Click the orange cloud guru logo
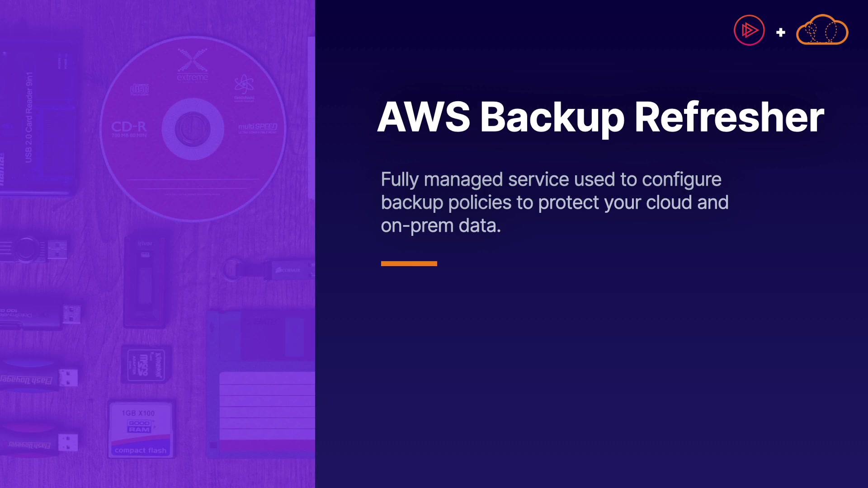Viewport: 868px width, 488px height. [x=822, y=30]
